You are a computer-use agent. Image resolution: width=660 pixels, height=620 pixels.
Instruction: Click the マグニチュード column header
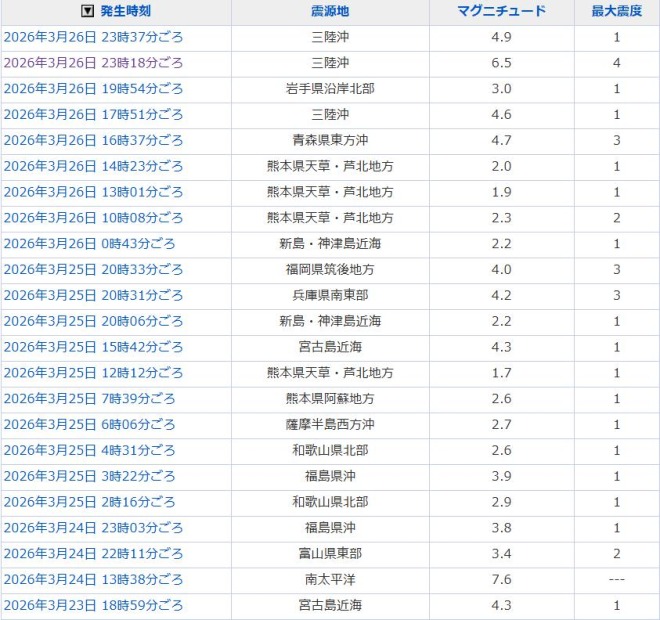pyautogui.click(x=501, y=11)
